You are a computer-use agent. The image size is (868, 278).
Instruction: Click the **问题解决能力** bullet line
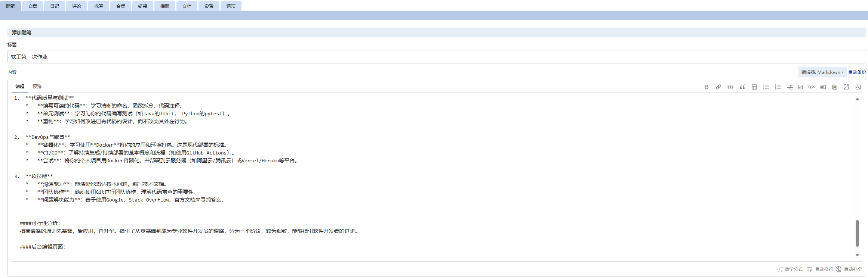coord(125,200)
